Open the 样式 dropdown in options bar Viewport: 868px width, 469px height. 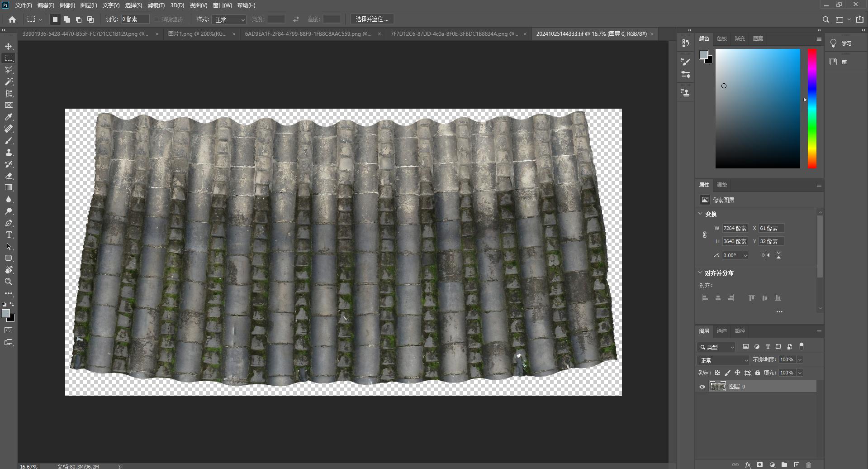click(x=229, y=19)
